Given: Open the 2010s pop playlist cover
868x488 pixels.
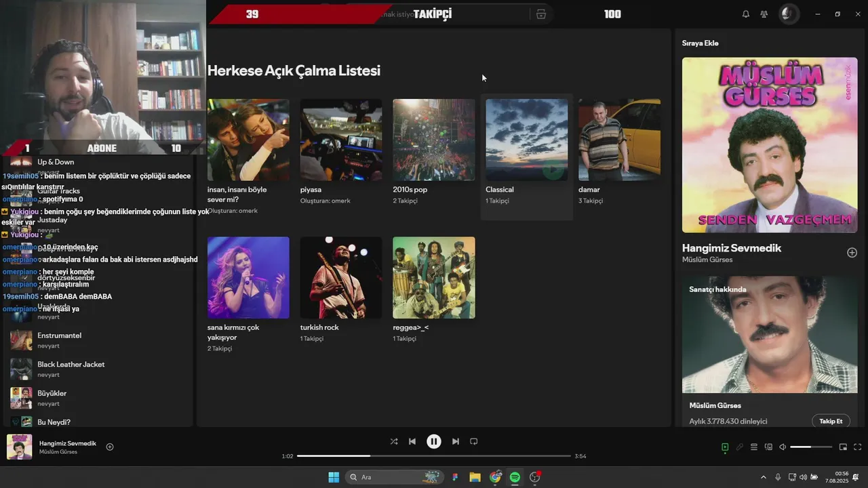Looking at the screenshot, I should point(434,140).
